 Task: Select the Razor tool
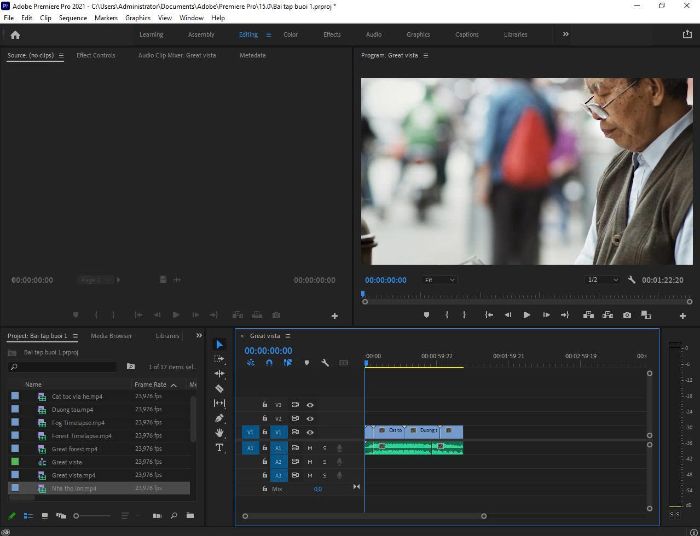[x=219, y=388]
